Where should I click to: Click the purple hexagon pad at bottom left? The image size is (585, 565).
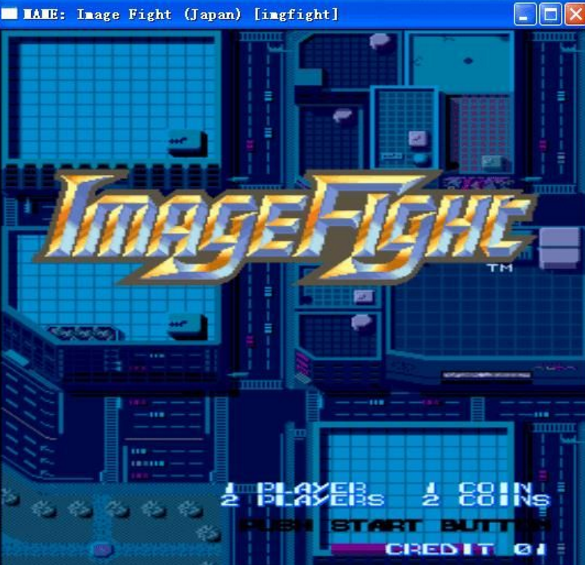coord(101,549)
